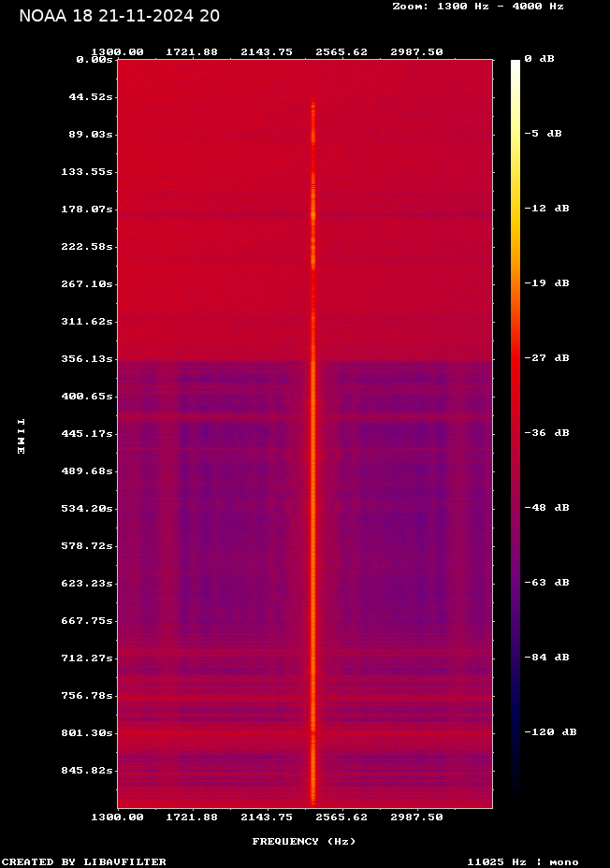The height and width of the screenshot is (868, 610).
Task: Click the -63 dB scale label
Action: click(545, 583)
